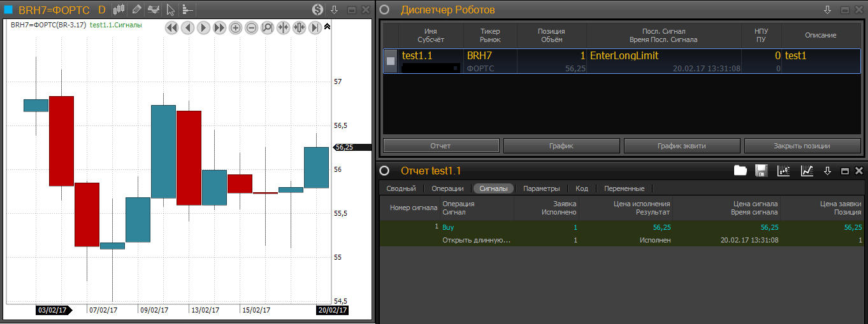Click the save diskette icon in report
This screenshot has height=324, width=868.
[761, 171]
